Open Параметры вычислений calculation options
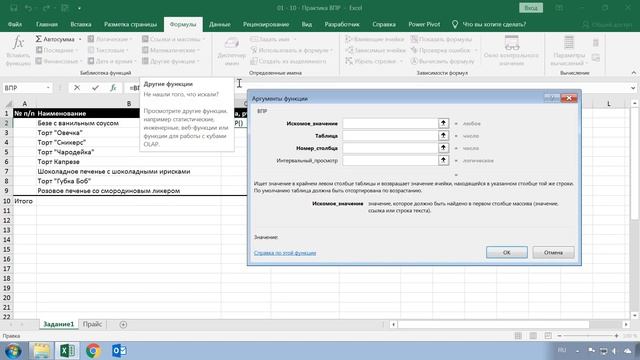Viewport: 640px width, 360px height. (x=569, y=51)
